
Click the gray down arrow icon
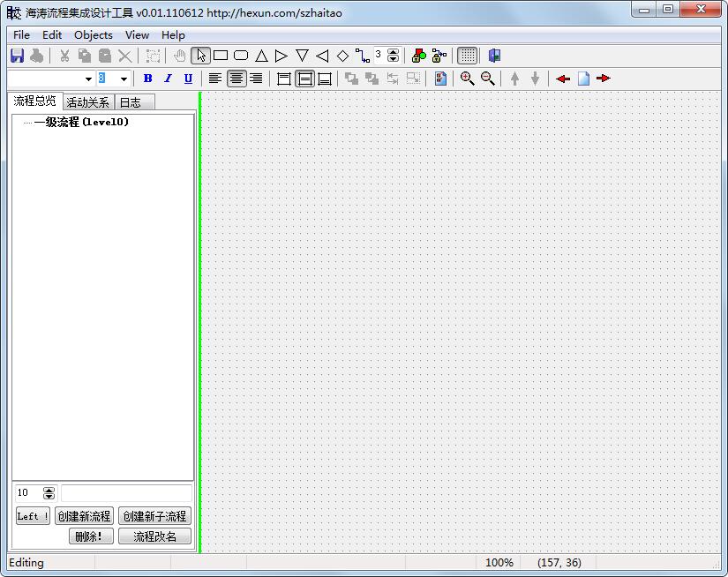(x=535, y=79)
